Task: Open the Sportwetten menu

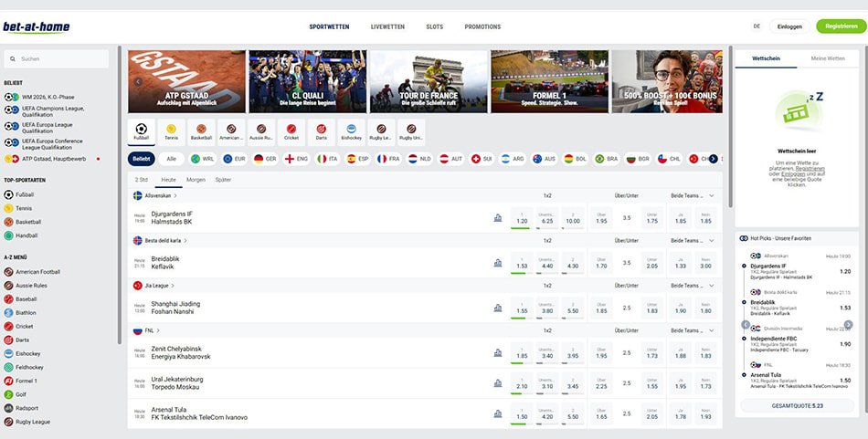Action: point(329,26)
